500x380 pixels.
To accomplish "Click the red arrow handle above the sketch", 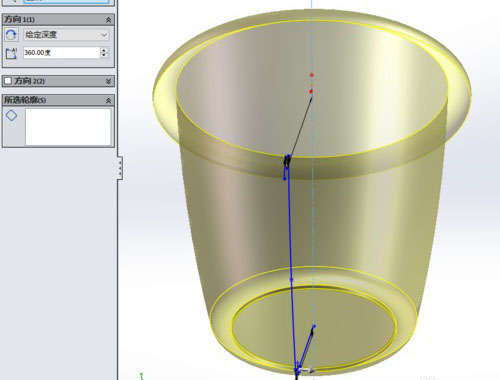I will click(312, 75).
